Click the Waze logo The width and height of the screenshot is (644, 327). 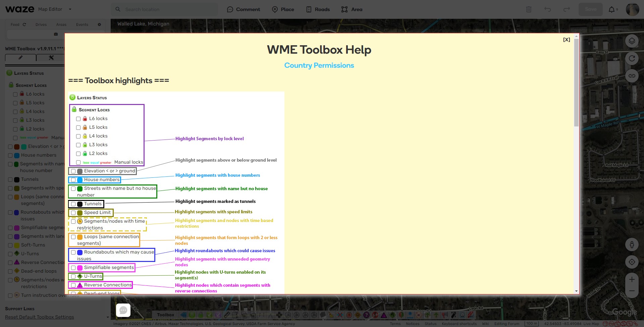(20, 9)
